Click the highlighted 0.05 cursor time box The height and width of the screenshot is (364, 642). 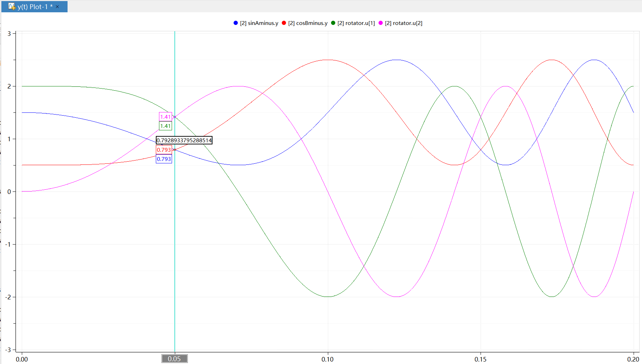tap(174, 359)
